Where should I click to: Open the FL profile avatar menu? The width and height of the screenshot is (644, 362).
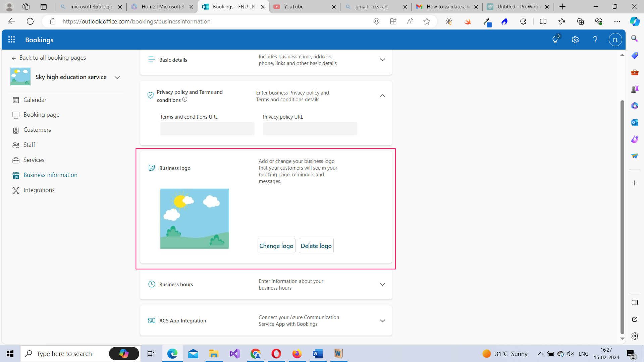[x=615, y=40]
